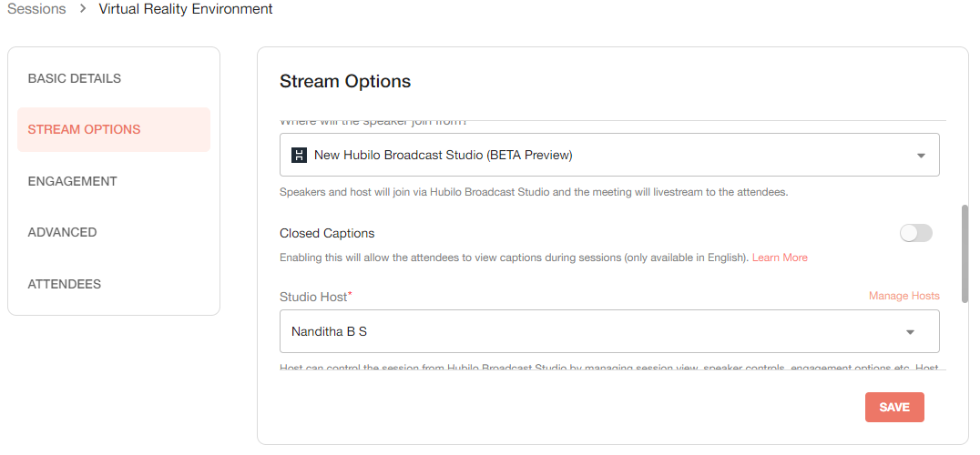Click the vertical scrollbar in Stream Options
This screenshot has width=980, height=455.
pyautogui.click(x=965, y=246)
